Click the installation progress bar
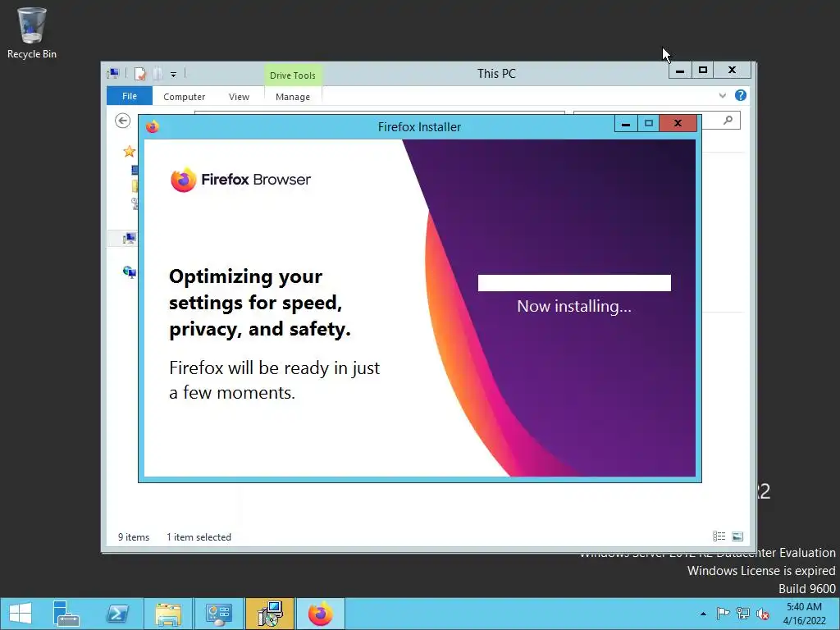 [574, 283]
